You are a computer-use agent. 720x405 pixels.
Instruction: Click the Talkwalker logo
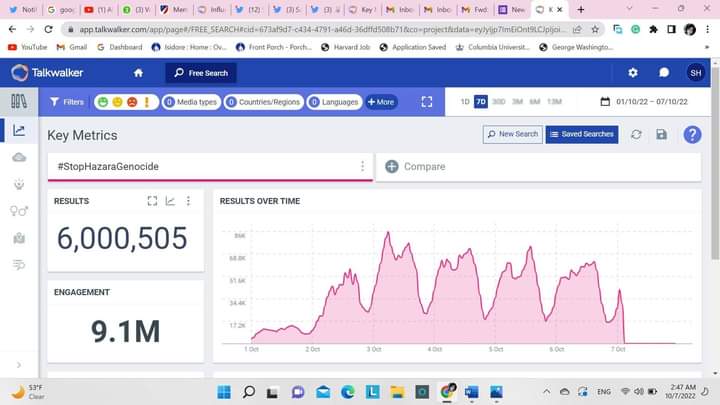pyautogui.click(x=47, y=73)
